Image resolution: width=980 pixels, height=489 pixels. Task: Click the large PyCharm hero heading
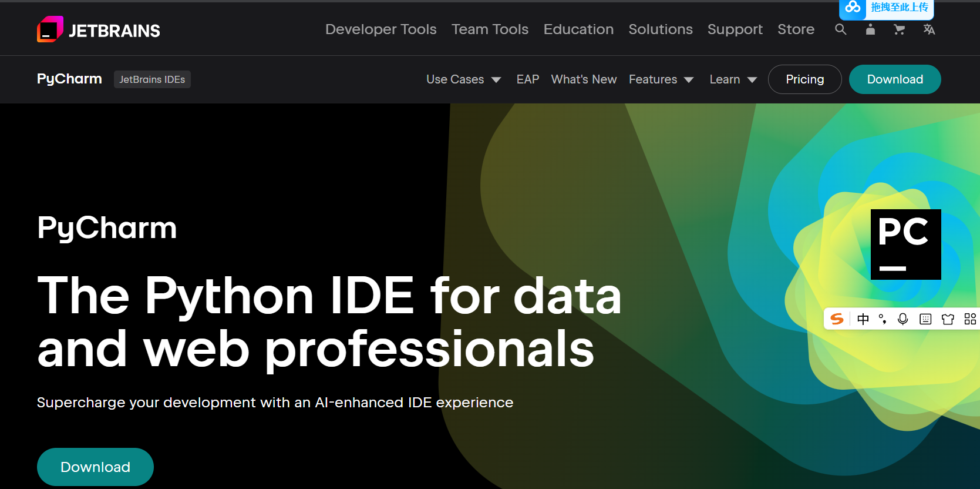(x=107, y=228)
